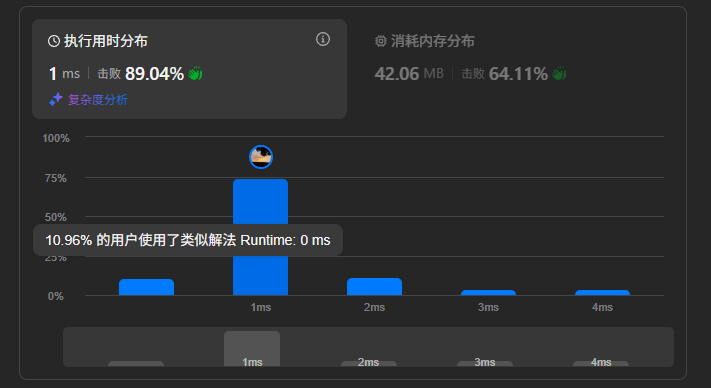Click the clapping hands icon after 89.04%
The image size is (711, 388).
195,73
